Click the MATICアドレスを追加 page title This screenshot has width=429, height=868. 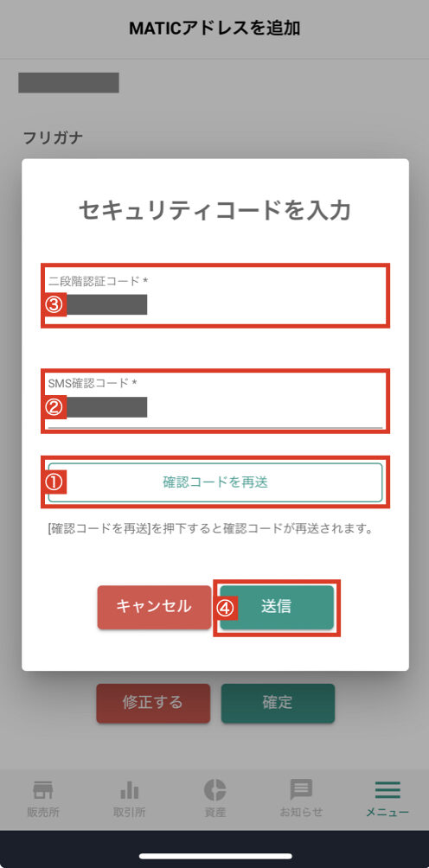click(x=214, y=29)
